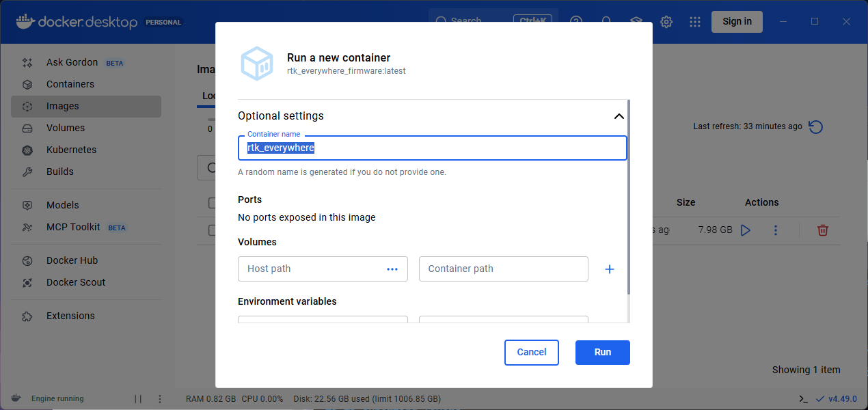
Task: Run the new container
Action: click(x=602, y=352)
